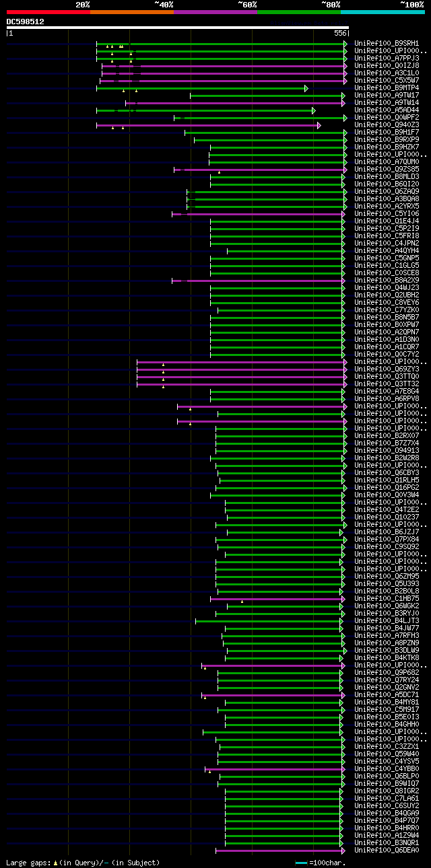Pick the UniRef100_Q4WJ23 row label
This screenshot has height=868, width=431.
[387, 288]
